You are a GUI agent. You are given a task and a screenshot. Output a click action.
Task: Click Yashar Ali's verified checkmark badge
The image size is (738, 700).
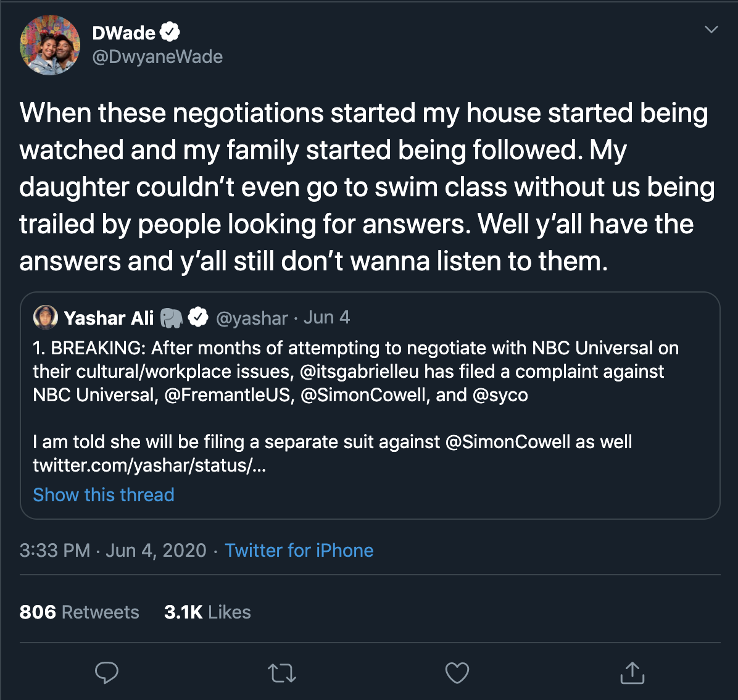[x=197, y=318]
